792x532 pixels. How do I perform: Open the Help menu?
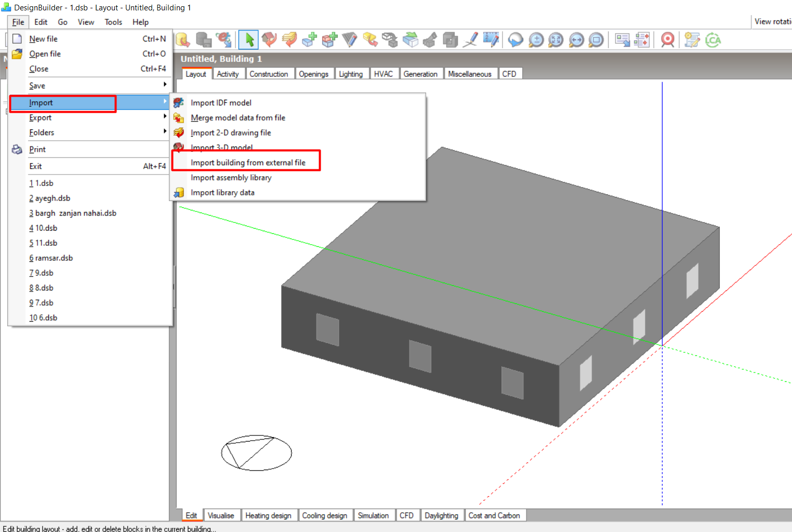click(x=140, y=22)
